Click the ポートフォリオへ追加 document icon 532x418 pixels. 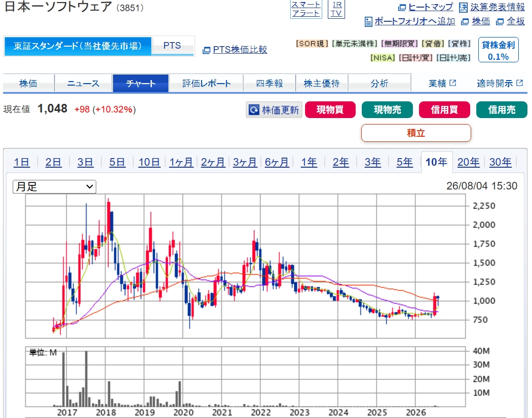(368, 21)
